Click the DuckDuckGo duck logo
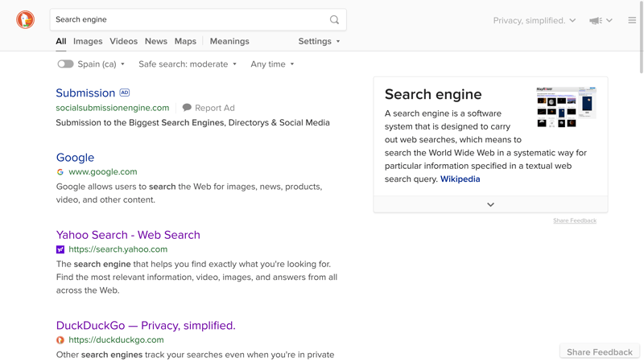This screenshot has height=362, width=644. click(26, 19)
